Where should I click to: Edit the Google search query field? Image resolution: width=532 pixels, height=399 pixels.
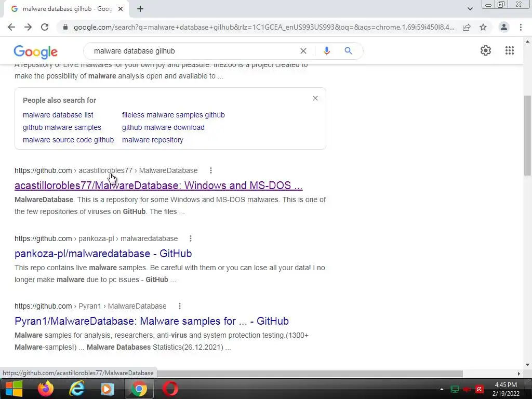tap(193, 51)
